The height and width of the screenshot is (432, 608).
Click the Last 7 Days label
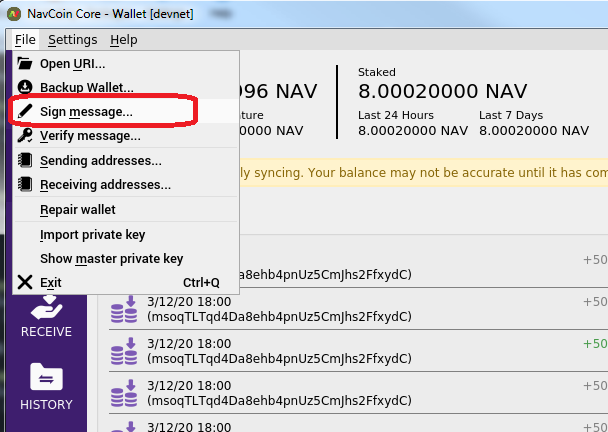pos(511,115)
